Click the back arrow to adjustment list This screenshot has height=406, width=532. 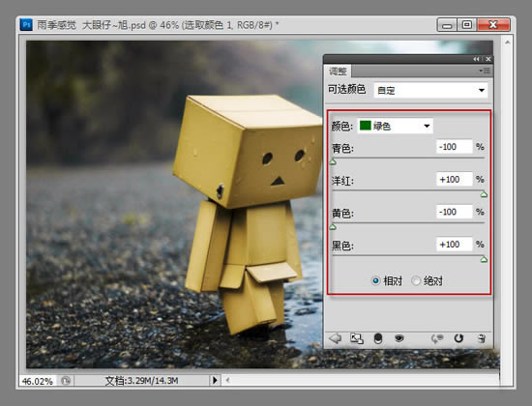click(336, 338)
